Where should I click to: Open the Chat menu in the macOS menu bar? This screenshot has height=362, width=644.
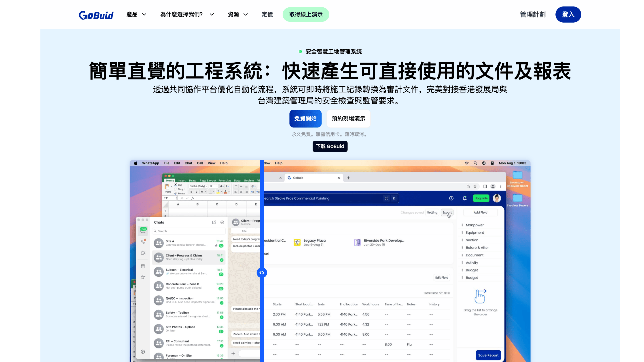pos(188,163)
